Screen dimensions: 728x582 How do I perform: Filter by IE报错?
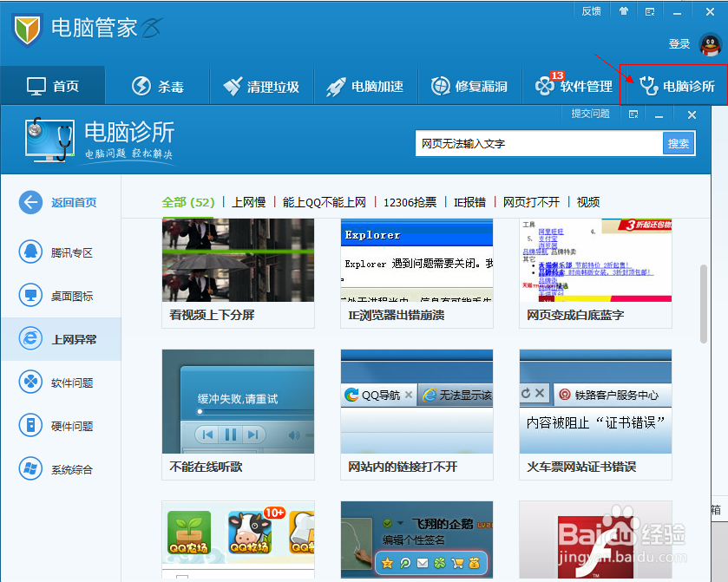coord(469,202)
